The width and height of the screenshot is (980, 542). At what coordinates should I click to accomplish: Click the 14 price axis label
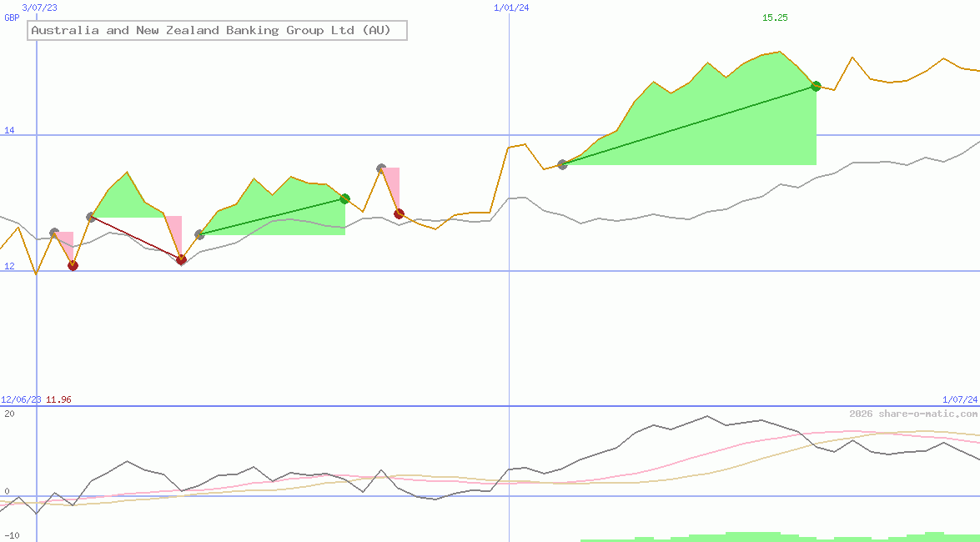(9, 131)
